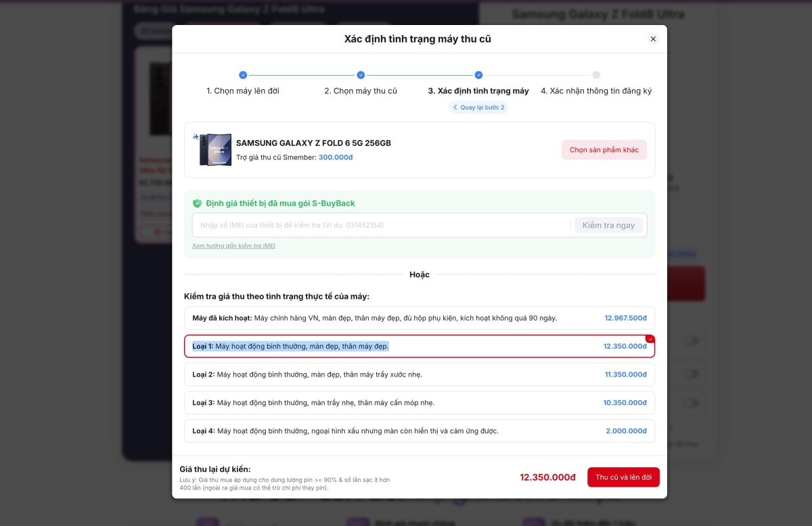Go back via 'Quay lại bước 2' chevron
The width and height of the screenshot is (812, 526).
pos(455,107)
